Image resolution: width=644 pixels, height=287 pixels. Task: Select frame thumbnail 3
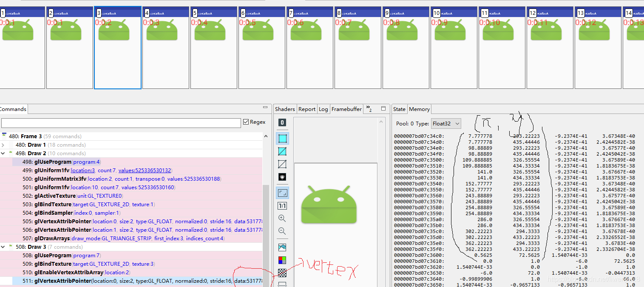pos(118,48)
